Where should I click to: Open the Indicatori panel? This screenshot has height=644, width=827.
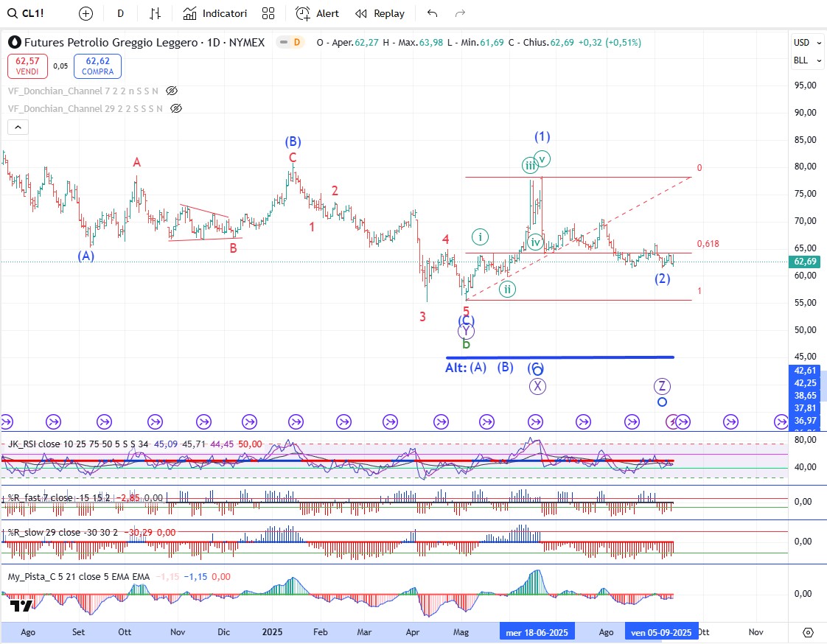[x=215, y=13]
